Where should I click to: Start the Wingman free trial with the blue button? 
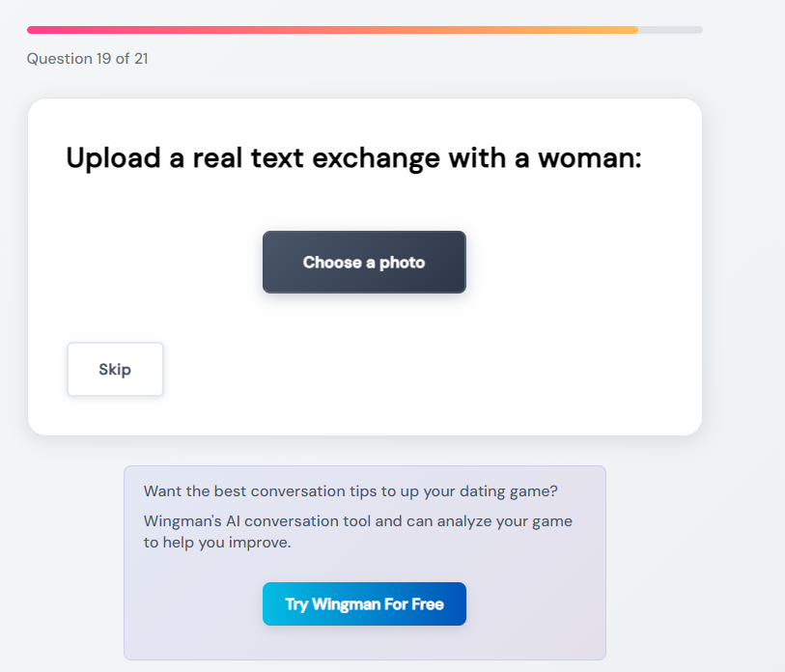(x=364, y=604)
